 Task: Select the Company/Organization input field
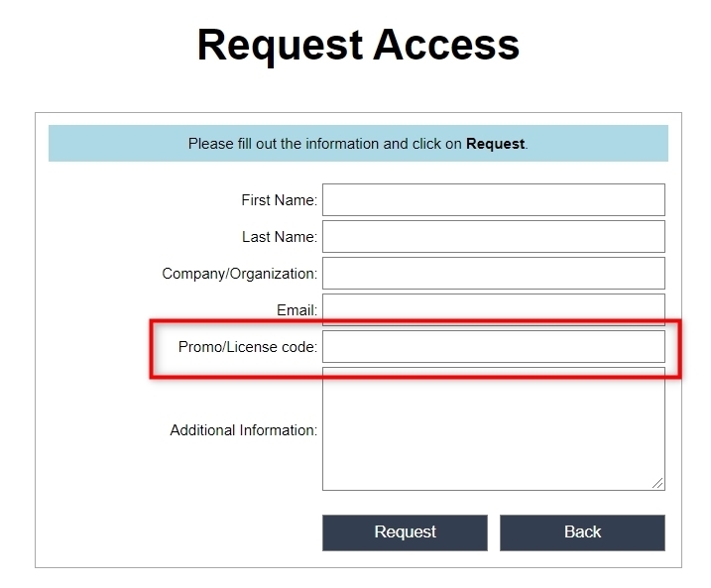(493, 273)
